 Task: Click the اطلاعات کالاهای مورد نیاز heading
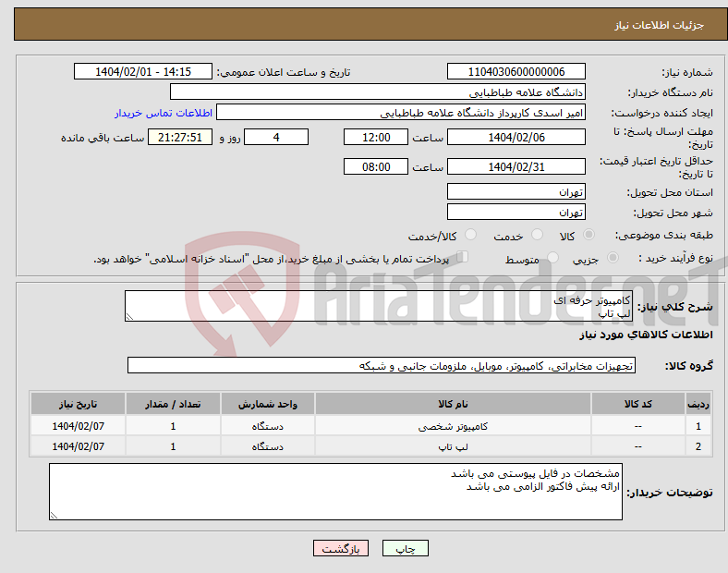coord(646,335)
